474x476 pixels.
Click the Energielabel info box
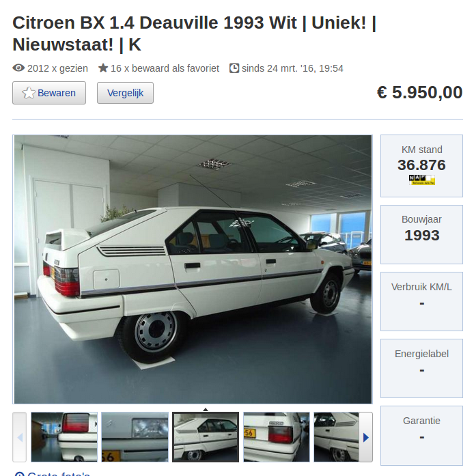[x=422, y=368]
